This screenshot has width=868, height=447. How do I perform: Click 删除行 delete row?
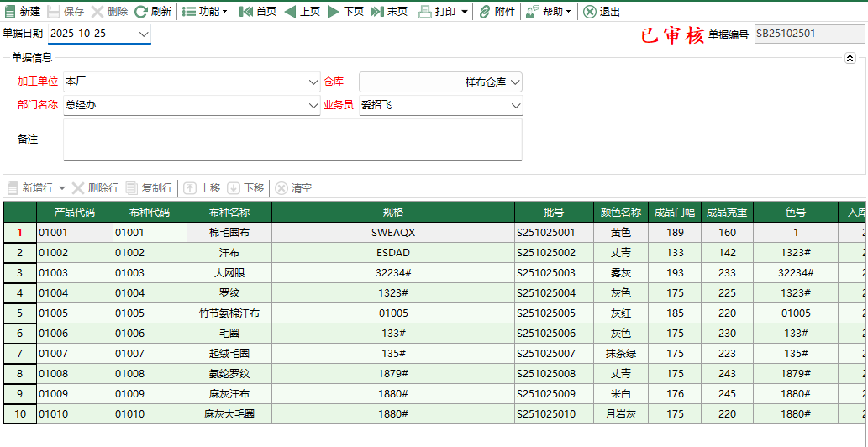[95, 188]
